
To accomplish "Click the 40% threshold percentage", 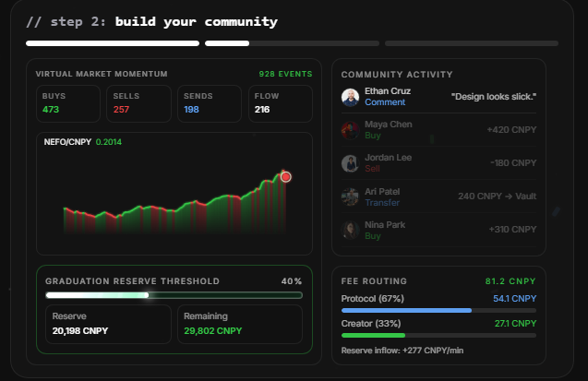I will (292, 281).
